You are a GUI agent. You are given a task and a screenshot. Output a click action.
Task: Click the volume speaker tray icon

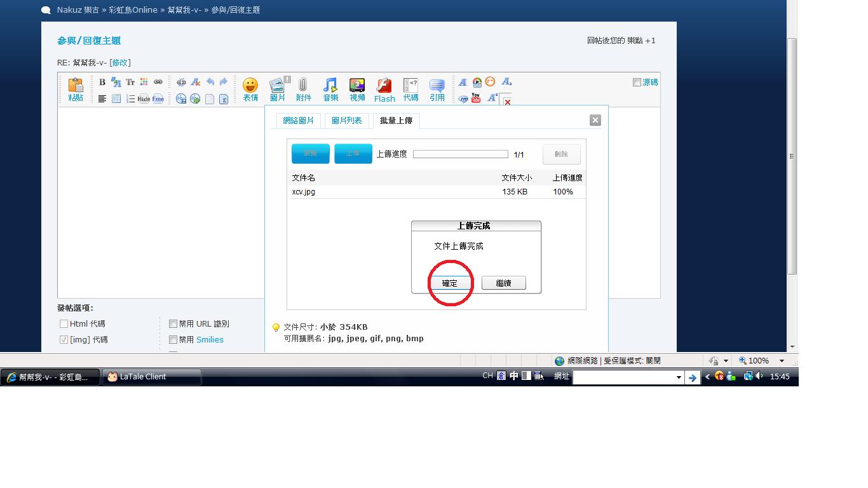[x=759, y=376]
